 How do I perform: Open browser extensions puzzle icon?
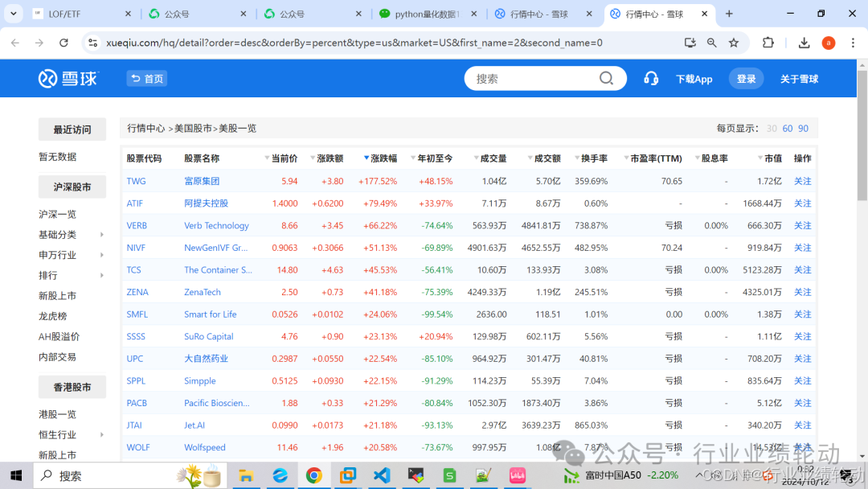(x=768, y=43)
